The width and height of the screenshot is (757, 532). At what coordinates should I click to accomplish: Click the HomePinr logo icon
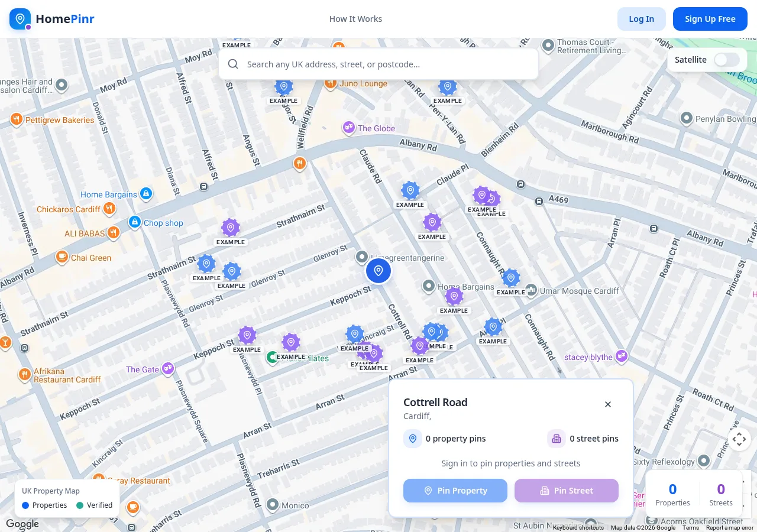coord(20,19)
